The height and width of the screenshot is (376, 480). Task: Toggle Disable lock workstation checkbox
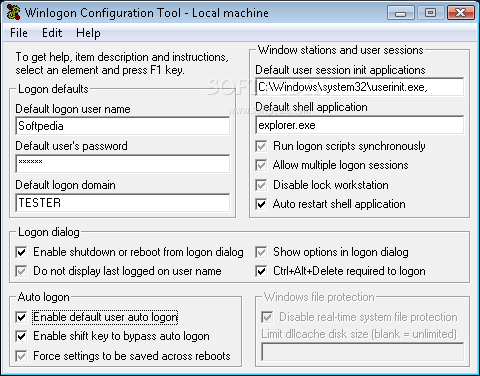[x=261, y=185]
